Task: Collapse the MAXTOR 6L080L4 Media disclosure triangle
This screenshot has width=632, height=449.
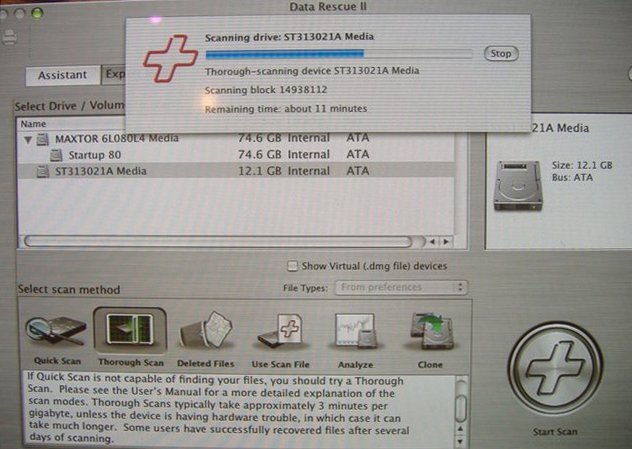Action: pos(27,139)
